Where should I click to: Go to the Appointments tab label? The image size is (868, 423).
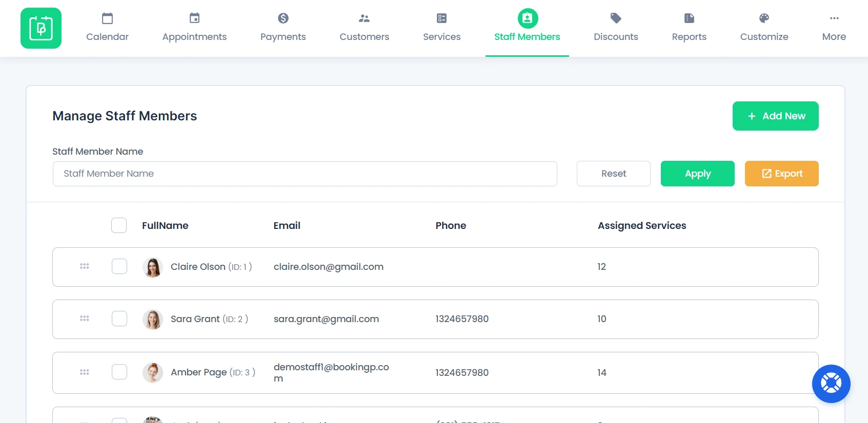click(194, 37)
